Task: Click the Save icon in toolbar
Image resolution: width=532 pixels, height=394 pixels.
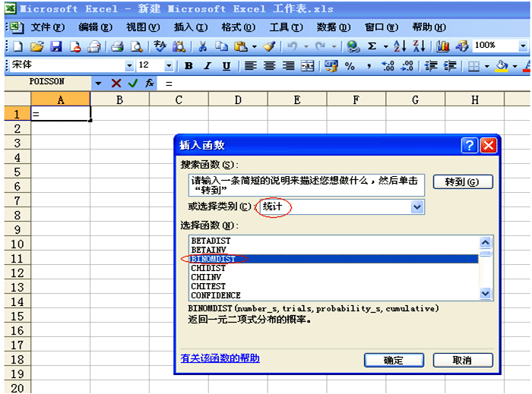Action: (55, 46)
